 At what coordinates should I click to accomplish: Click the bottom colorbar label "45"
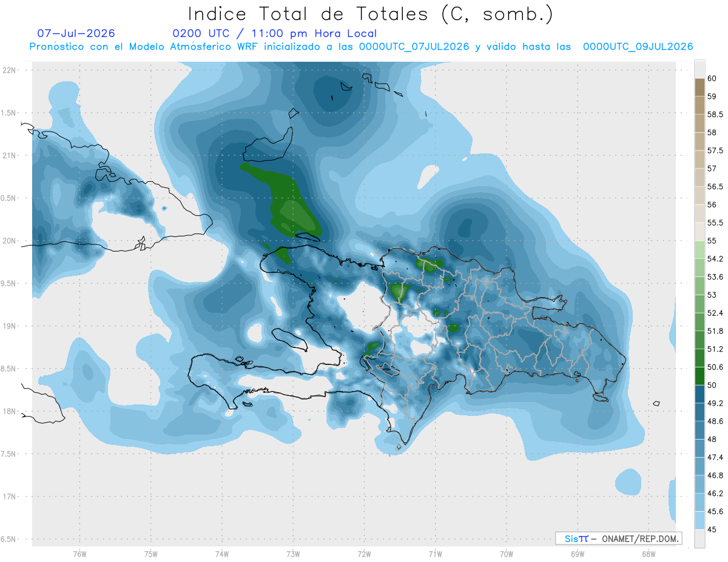[x=712, y=529]
